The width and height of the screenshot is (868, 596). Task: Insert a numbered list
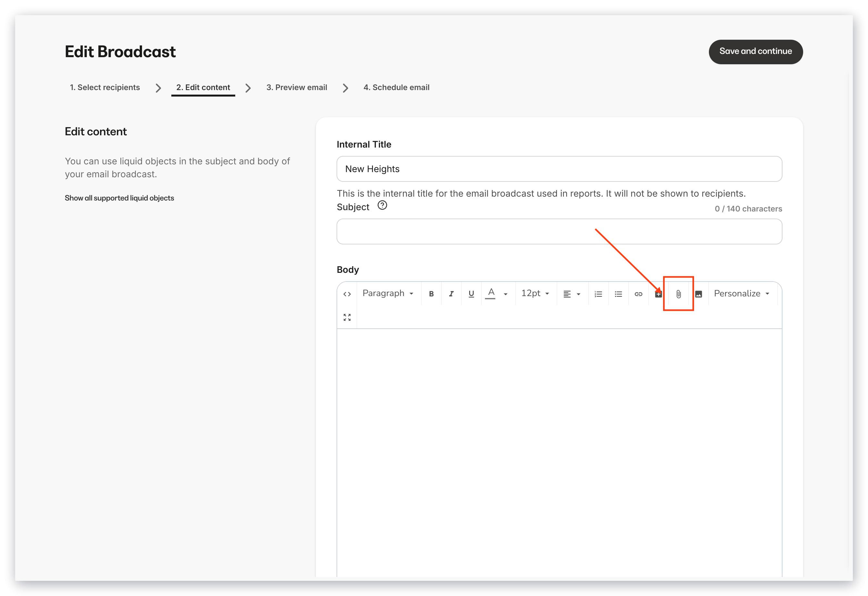(x=598, y=294)
